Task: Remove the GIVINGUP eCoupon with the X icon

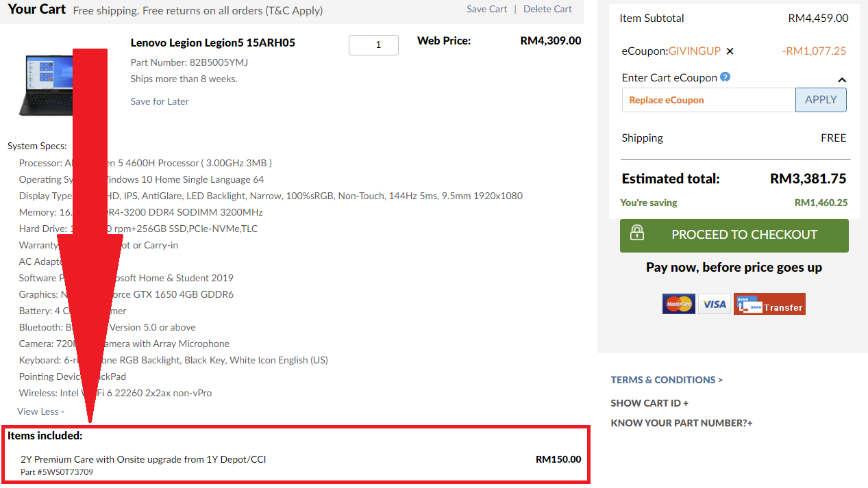Action: pyautogui.click(x=730, y=51)
